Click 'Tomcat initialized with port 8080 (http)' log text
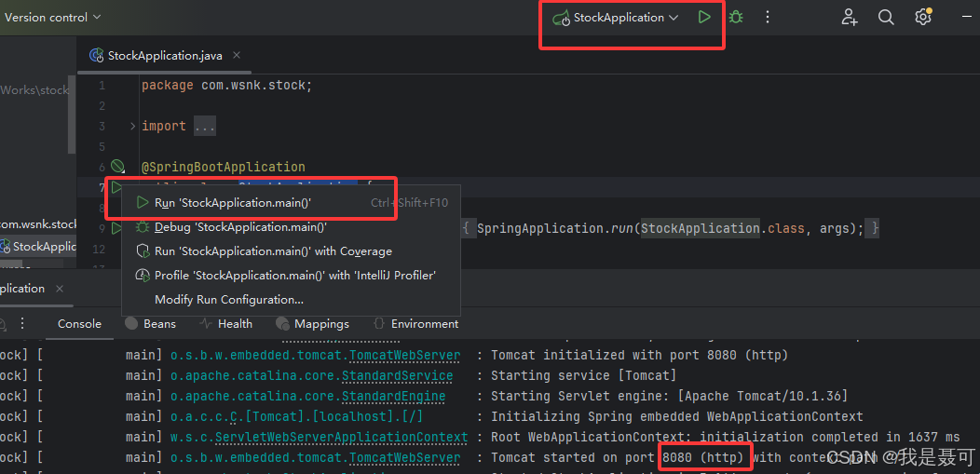The image size is (980, 474). [639, 355]
